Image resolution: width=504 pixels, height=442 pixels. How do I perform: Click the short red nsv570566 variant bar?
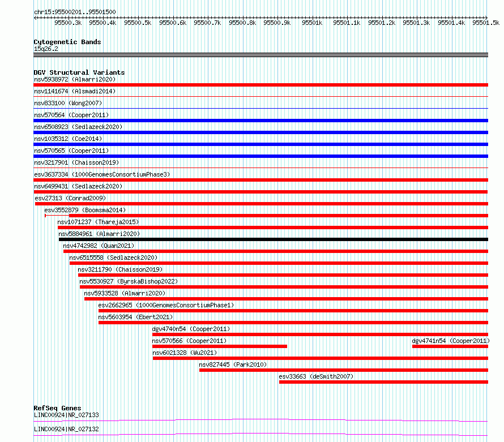click(x=220, y=346)
